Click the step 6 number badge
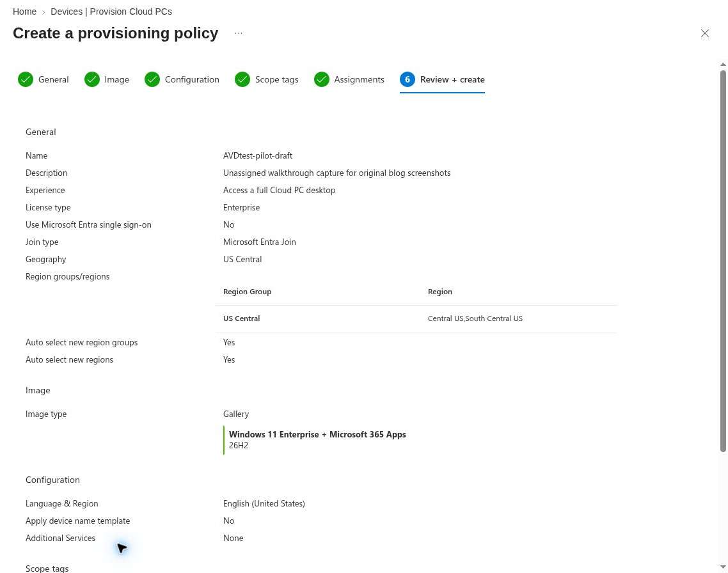 pos(407,80)
